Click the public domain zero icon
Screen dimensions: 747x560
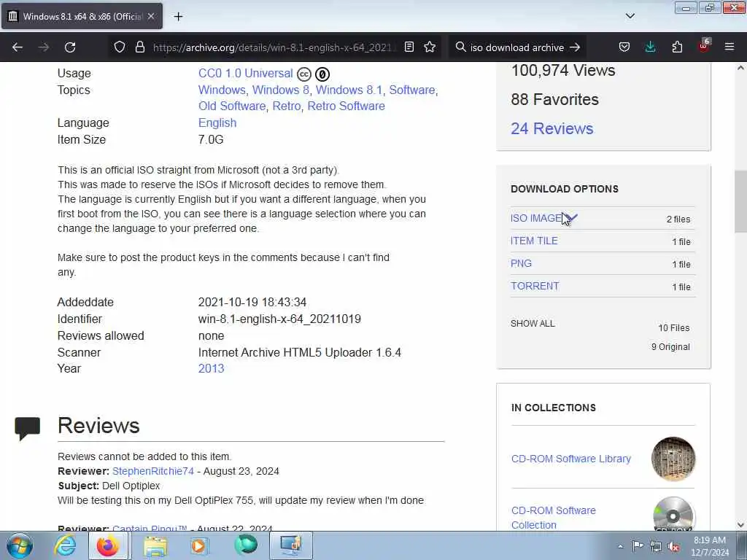pos(322,74)
